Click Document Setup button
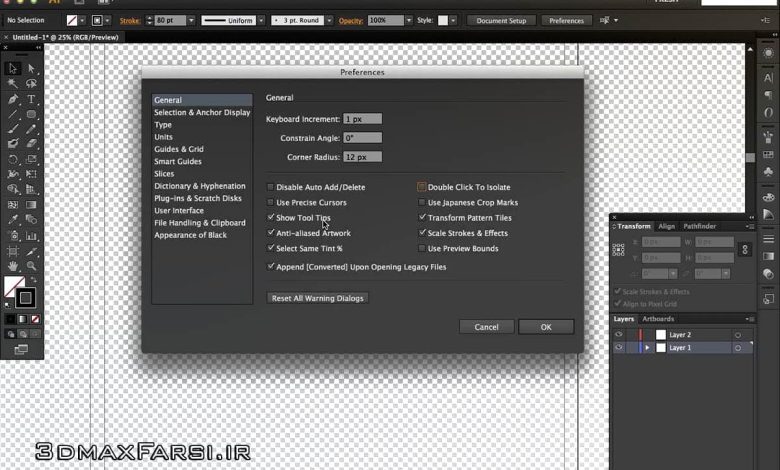Screen dimensions: 780x470 tap(501, 20)
